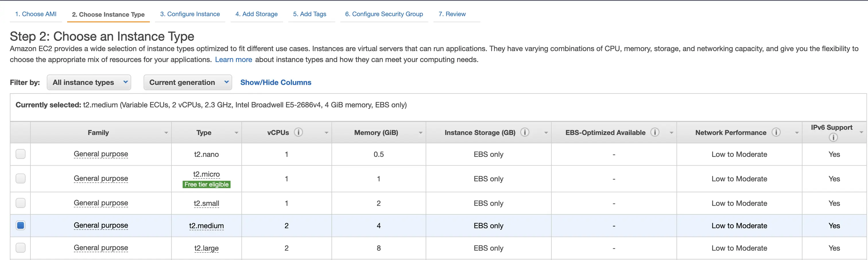Click the t2.small type label
Image resolution: width=868 pixels, height=260 pixels.
click(206, 203)
